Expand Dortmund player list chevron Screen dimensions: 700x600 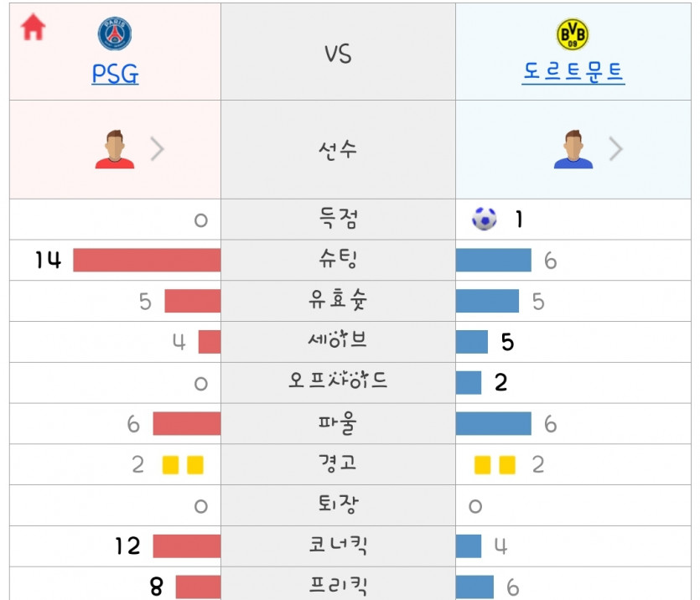615,149
